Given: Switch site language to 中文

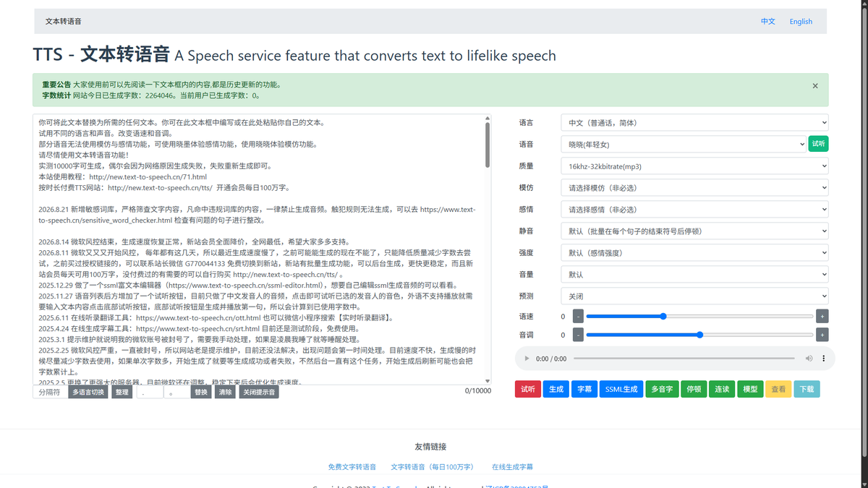Looking at the screenshot, I should pos(768,22).
